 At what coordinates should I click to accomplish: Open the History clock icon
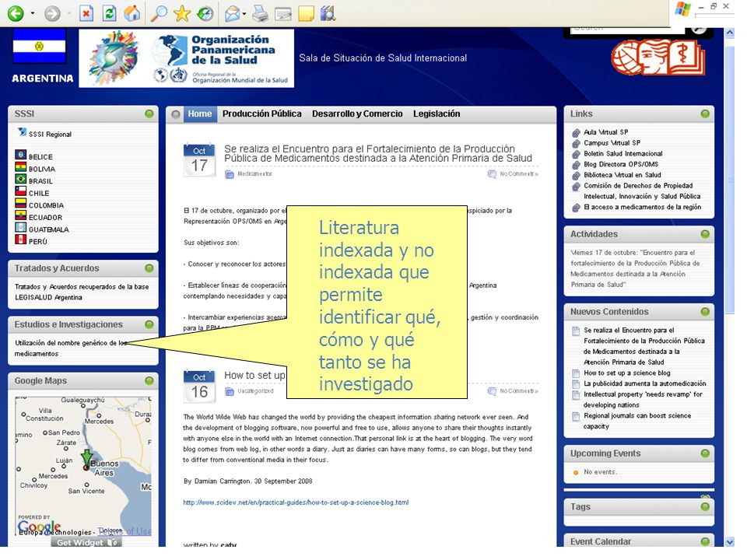pos(205,13)
